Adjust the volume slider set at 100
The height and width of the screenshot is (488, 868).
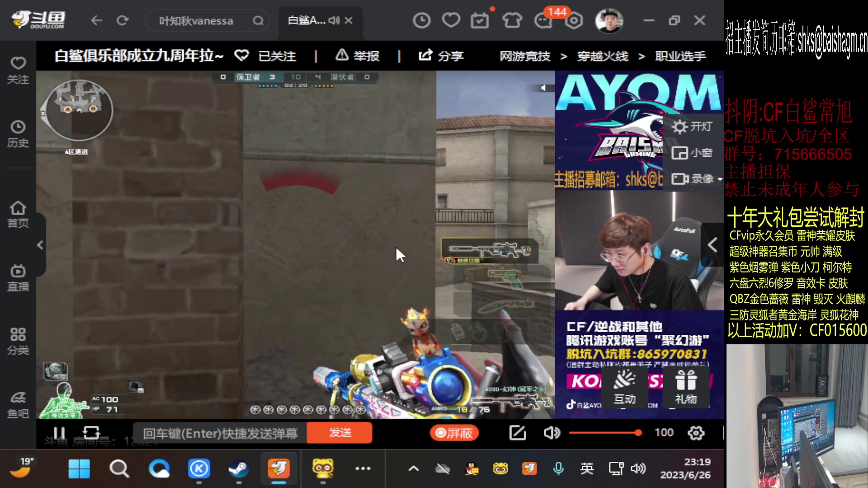tap(606, 432)
